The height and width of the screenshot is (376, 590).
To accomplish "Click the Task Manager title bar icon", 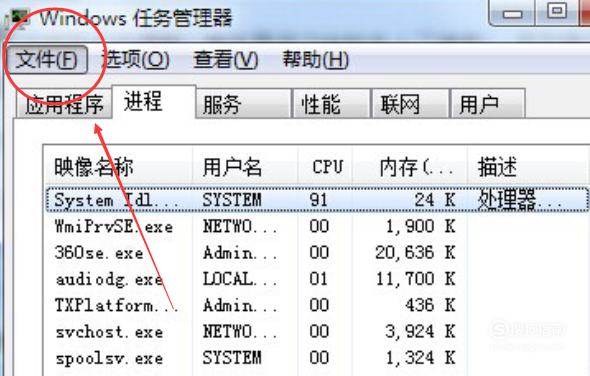I will pos(19,19).
